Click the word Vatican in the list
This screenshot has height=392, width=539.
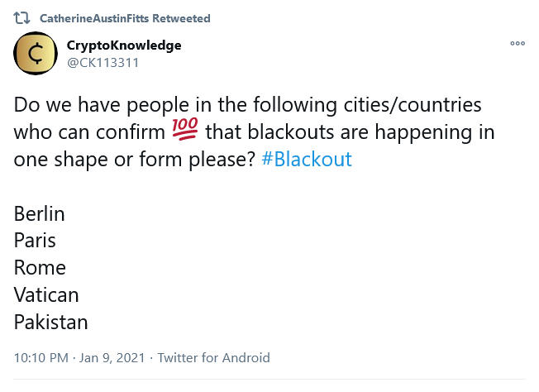(46, 294)
